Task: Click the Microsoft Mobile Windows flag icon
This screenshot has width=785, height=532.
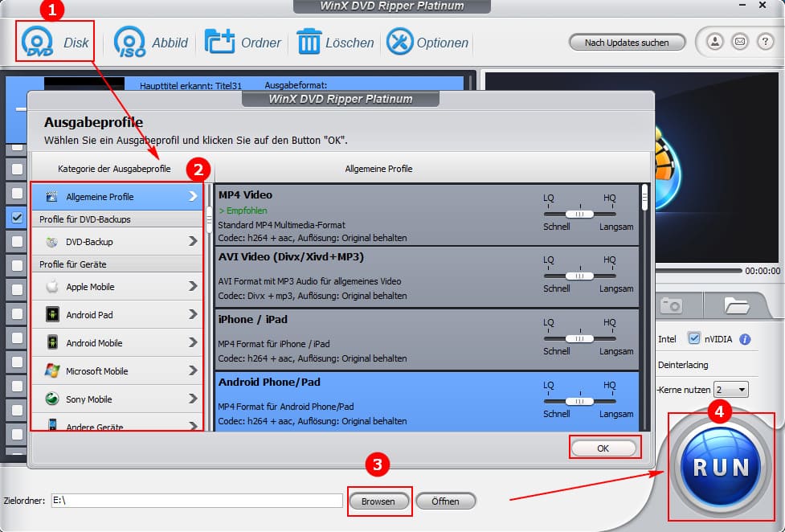Action: (52, 370)
